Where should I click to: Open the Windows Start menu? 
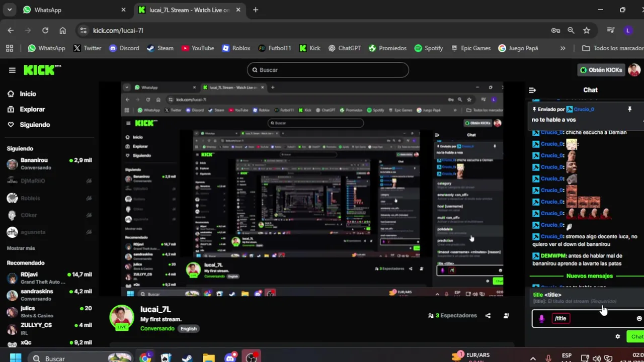click(16, 358)
